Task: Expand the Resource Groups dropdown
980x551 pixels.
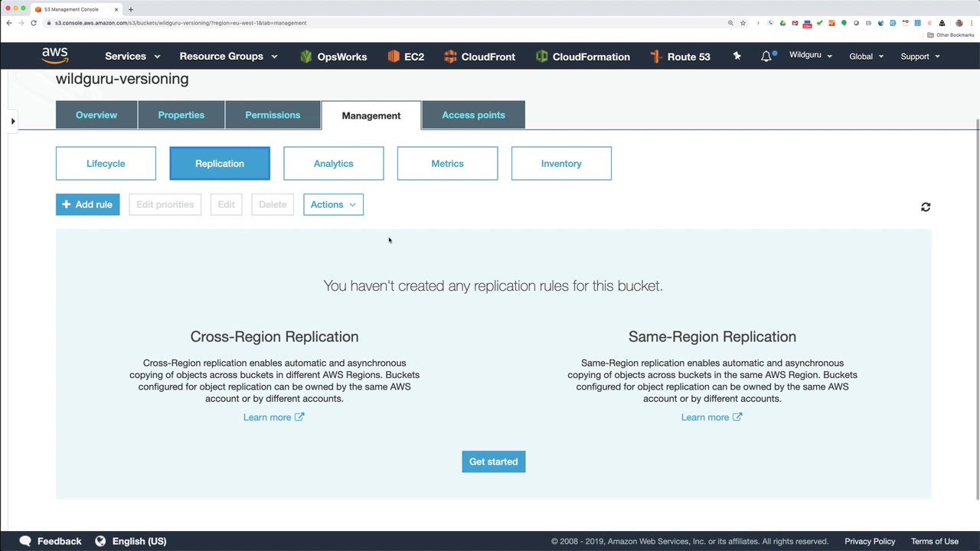Action: [x=228, y=57]
